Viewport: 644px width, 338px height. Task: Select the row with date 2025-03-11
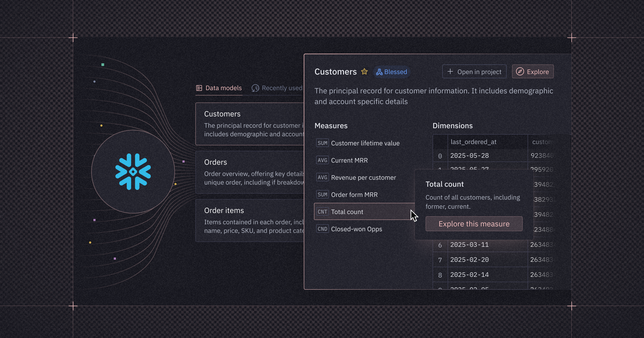pos(470,244)
